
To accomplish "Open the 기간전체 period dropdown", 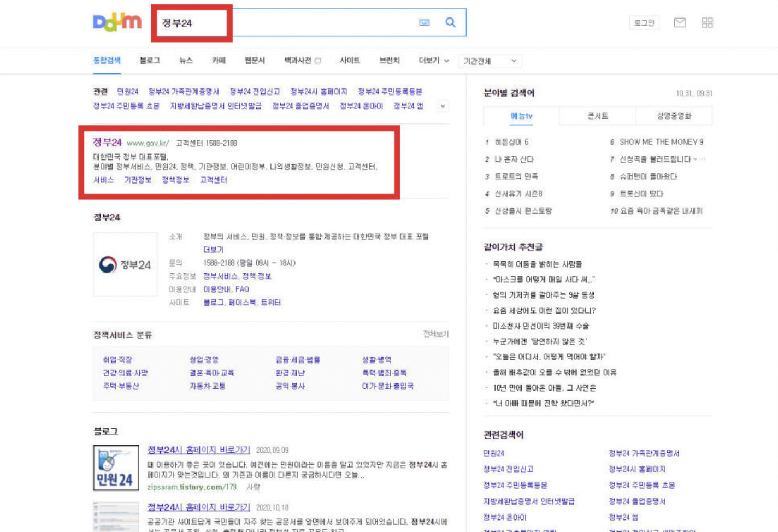I will point(490,61).
